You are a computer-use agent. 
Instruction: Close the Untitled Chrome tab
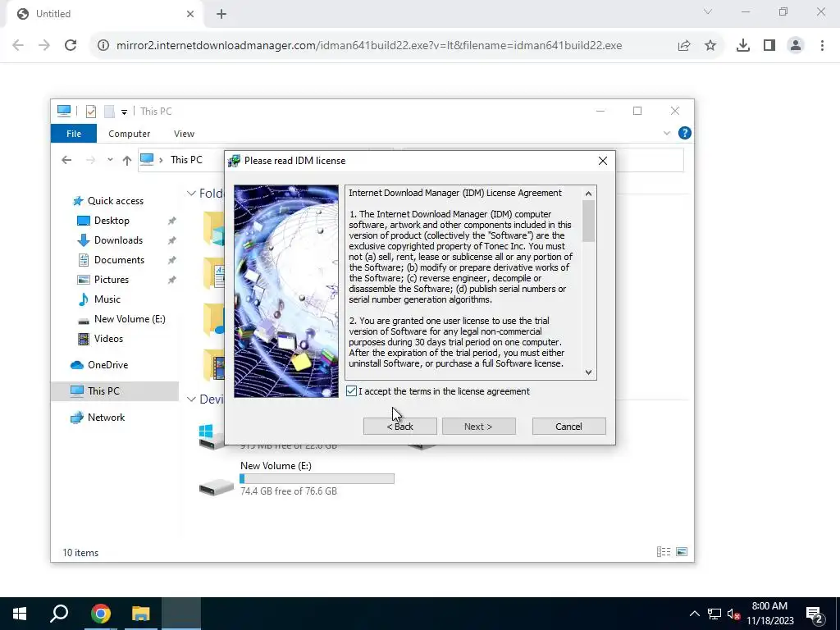[x=190, y=14]
